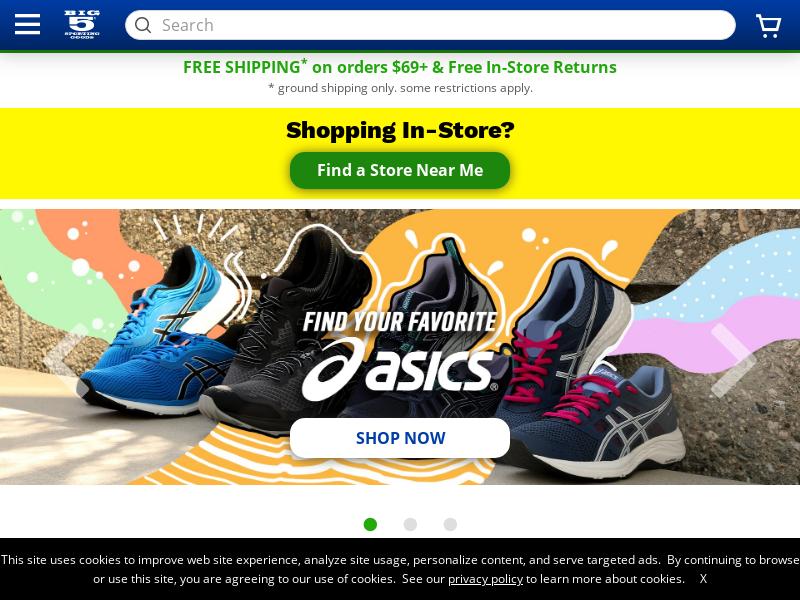Viewport: 800px width, 600px height.
Task: Click the Find a Store Near Me button
Action: [x=400, y=170]
